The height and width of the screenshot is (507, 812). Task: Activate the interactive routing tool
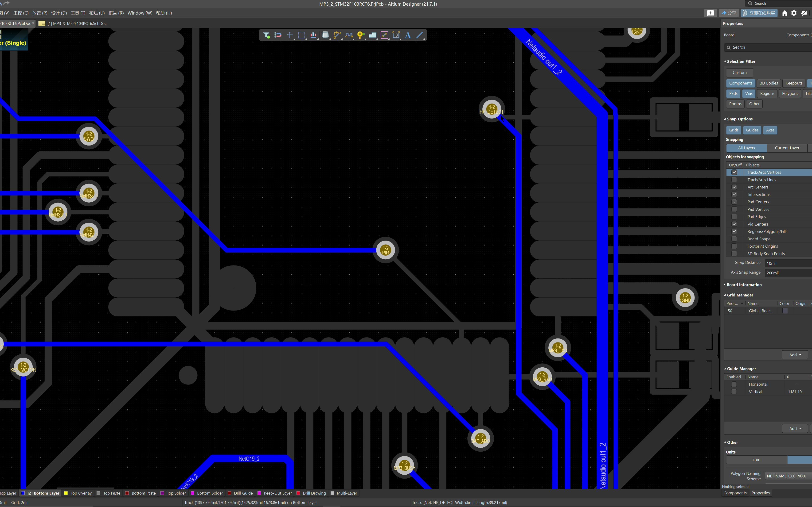click(x=337, y=35)
